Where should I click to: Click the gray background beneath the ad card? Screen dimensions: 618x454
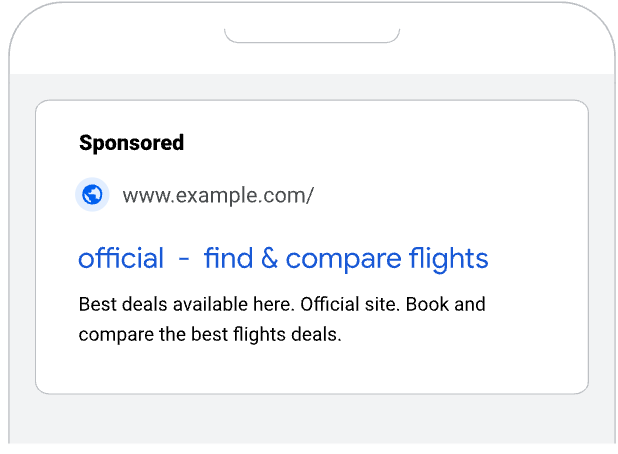pos(311,418)
